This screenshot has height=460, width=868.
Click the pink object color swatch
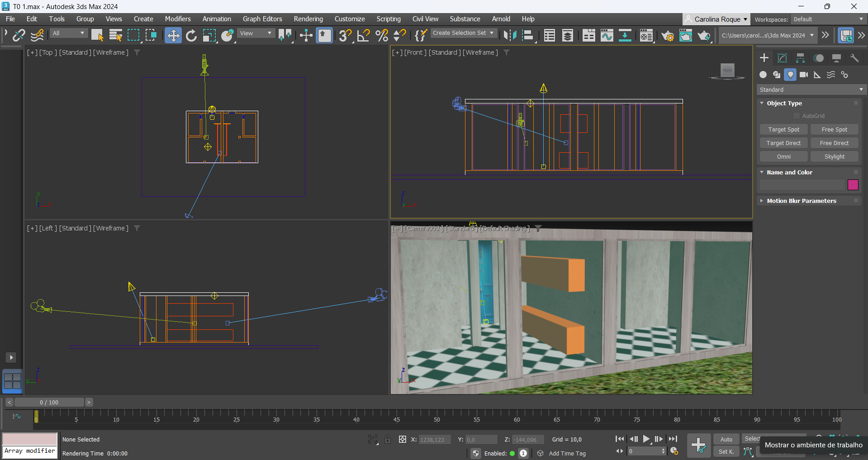[853, 185]
